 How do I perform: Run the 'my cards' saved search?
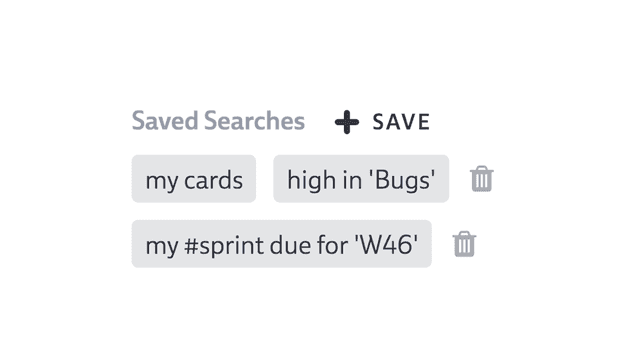tap(194, 178)
